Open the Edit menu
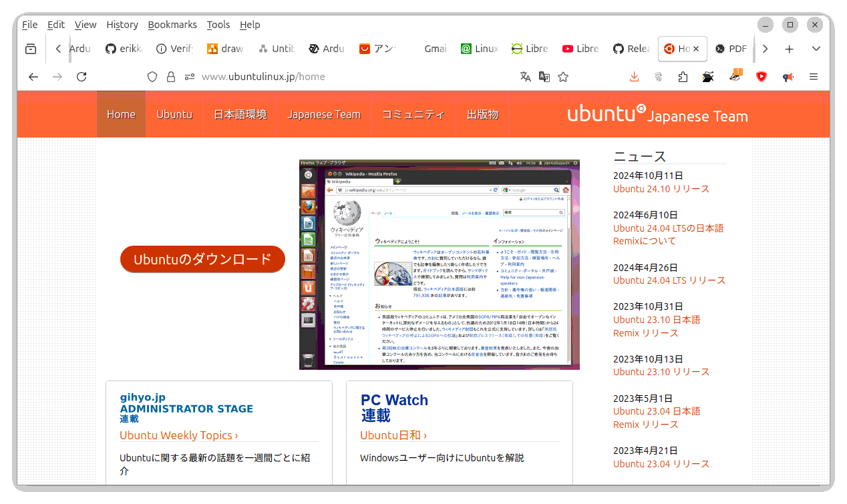The height and width of the screenshot is (504, 847). (x=56, y=25)
